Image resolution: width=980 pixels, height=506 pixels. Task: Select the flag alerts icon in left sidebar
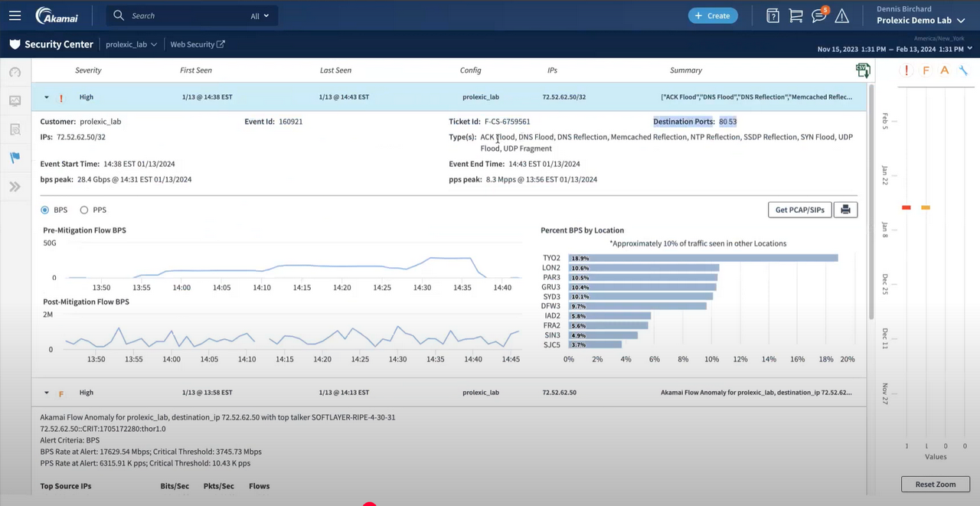tap(14, 158)
